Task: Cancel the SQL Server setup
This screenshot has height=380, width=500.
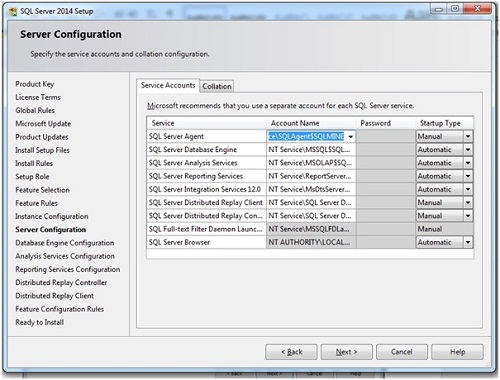Action: click(x=402, y=352)
